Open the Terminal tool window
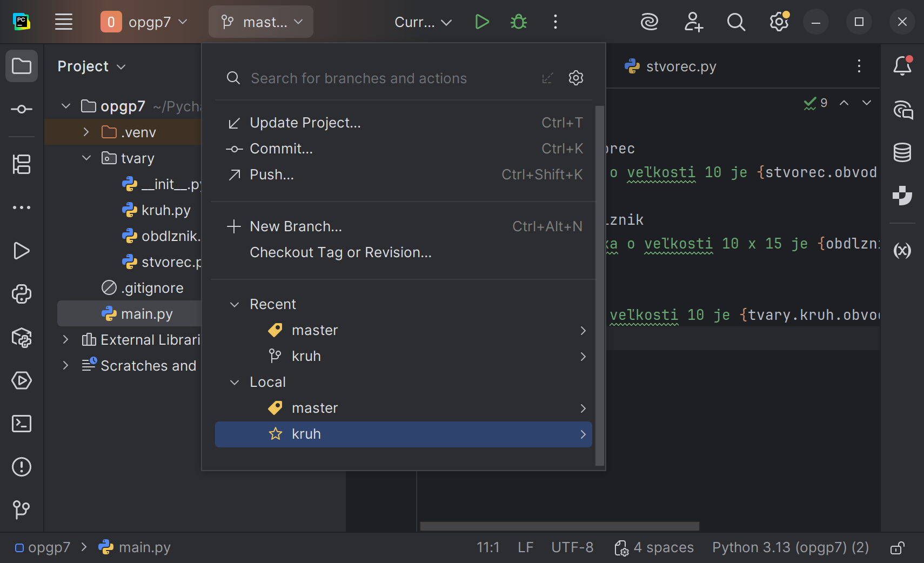The width and height of the screenshot is (924, 563). pyautogui.click(x=22, y=424)
